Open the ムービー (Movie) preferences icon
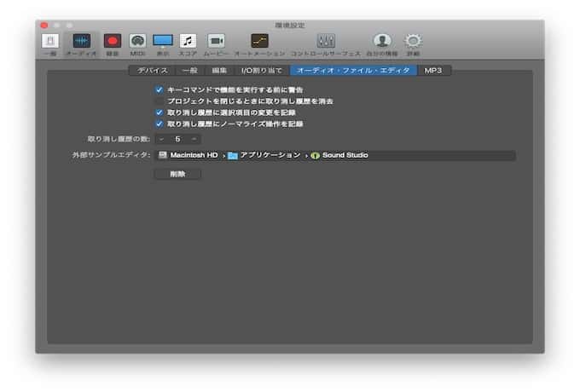The width and height of the screenshot is (580, 392). tap(216, 42)
